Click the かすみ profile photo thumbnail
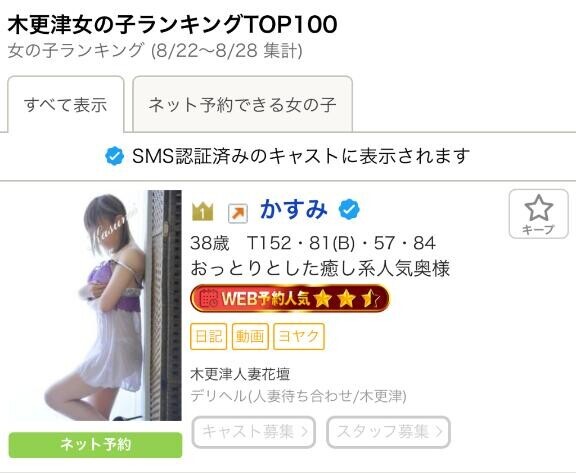The width and height of the screenshot is (576, 473). coord(113,305)
